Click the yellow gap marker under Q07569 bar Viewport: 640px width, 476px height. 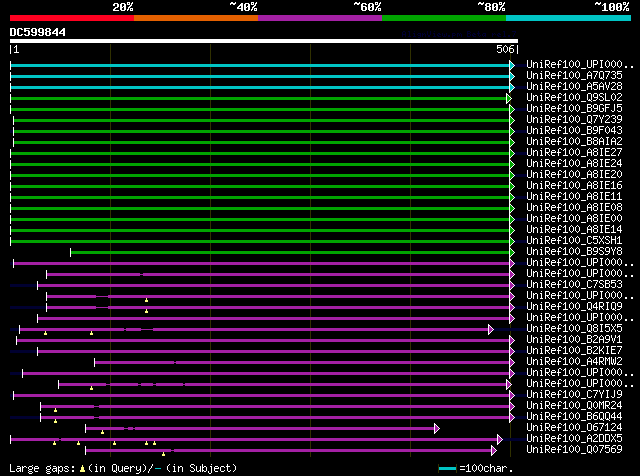163,454
